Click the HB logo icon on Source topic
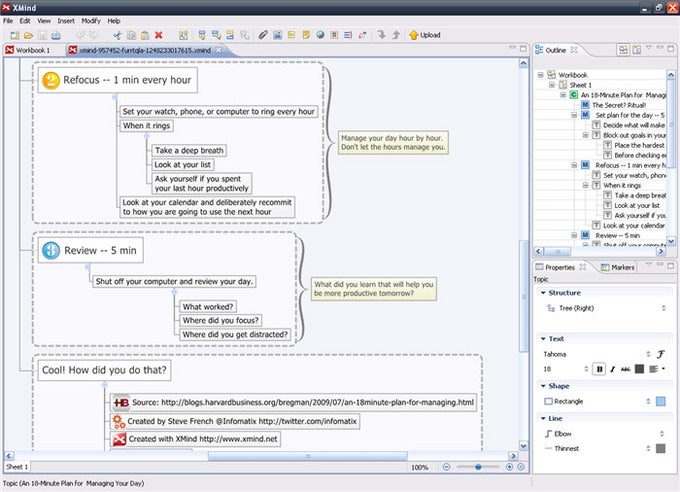 click(121, 403)
